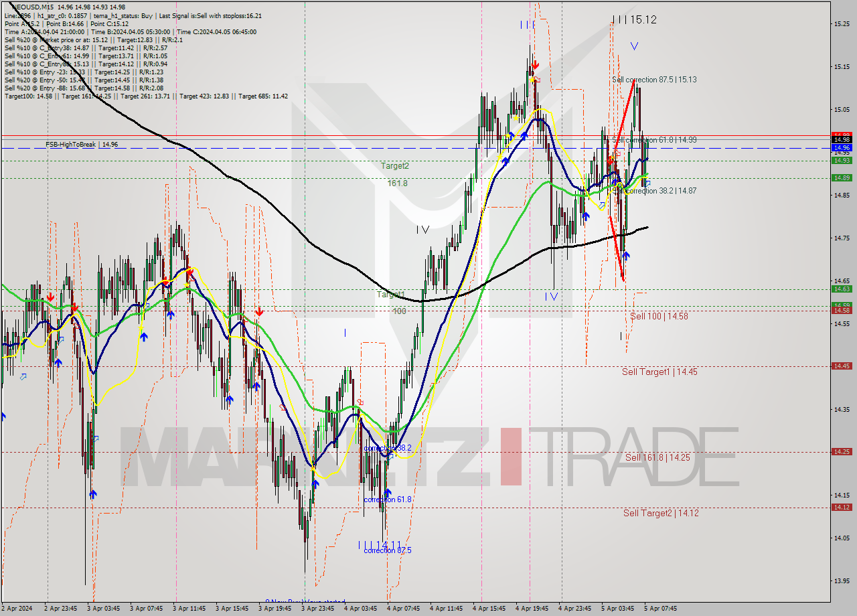Select the '100' label under Target1
The image size is (857, 616).
[x=400, y=311]
